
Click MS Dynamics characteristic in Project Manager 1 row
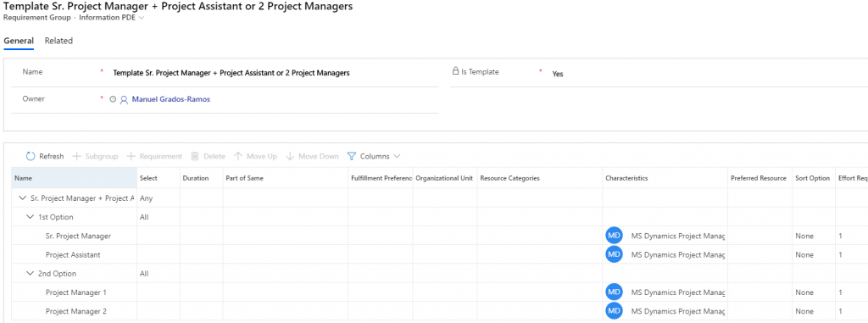677,292
